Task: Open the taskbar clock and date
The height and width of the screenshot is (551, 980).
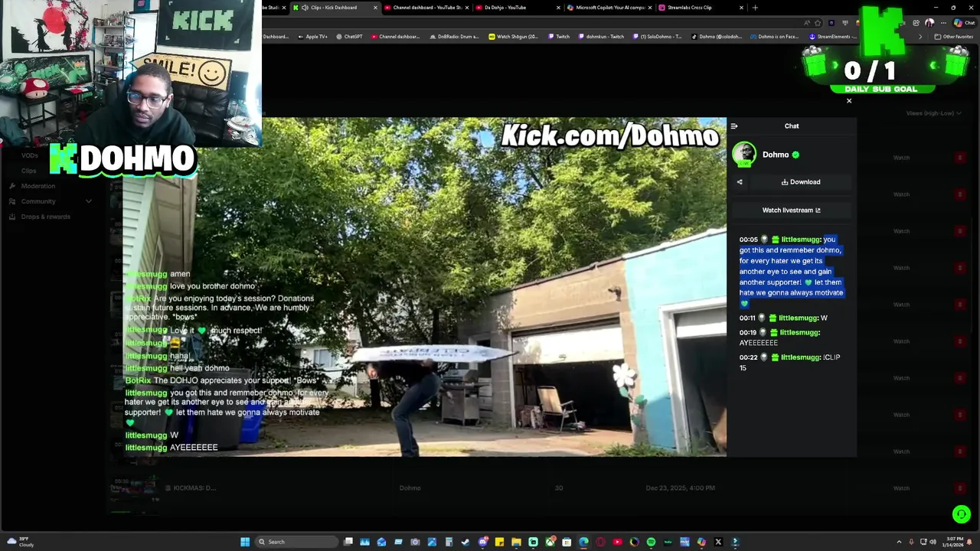Action: (954, 542)
